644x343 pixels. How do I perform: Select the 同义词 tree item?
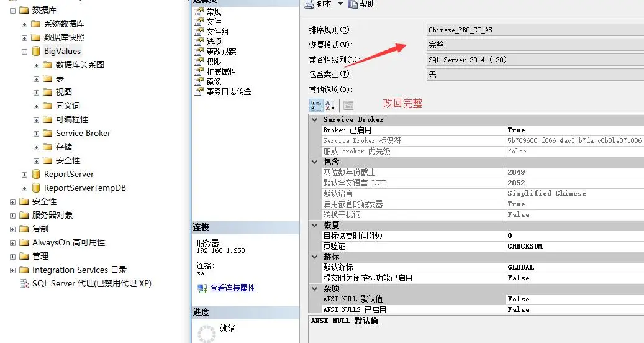tap(68, 106)
